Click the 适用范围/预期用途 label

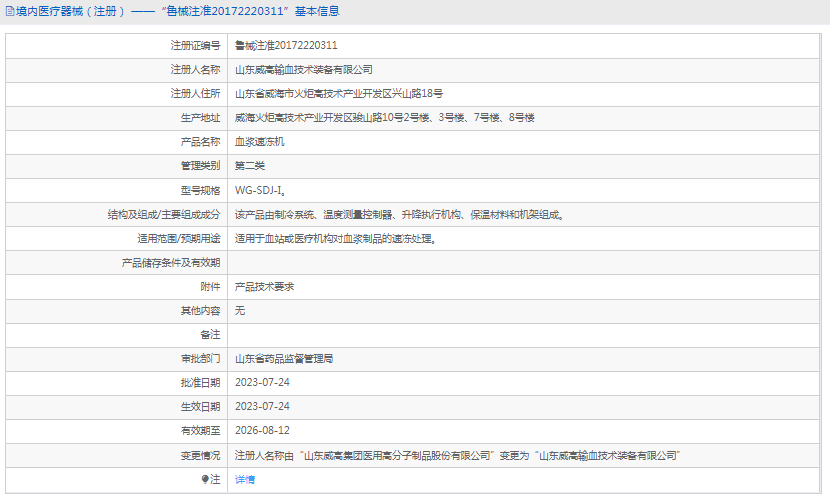tap(179, 239)
